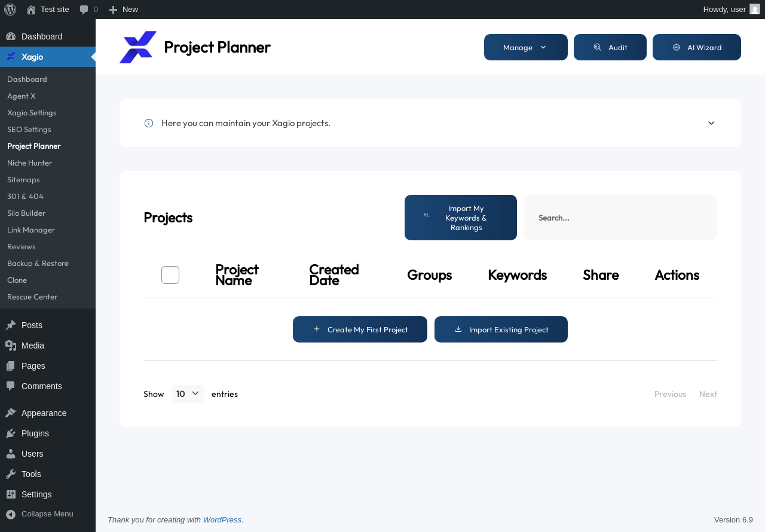Click the Tools wrench icon in sidebar
This screenshot has height=532, width=765.
tap(11, 474)
